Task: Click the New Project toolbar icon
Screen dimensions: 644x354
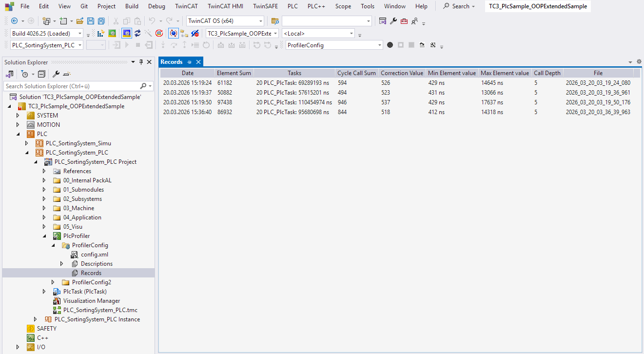Action: click(47, 21)
